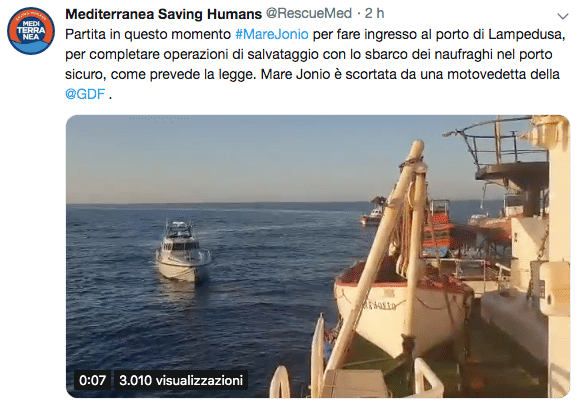The image size is (583, 412).
Task: Play the video on the patrol boat
Action: [183, 251]
